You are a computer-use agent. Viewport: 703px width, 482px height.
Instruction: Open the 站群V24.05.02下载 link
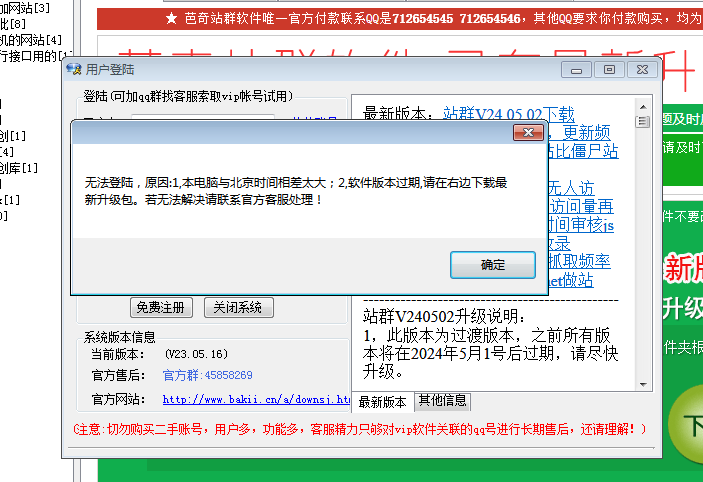(x=508, y=114)
